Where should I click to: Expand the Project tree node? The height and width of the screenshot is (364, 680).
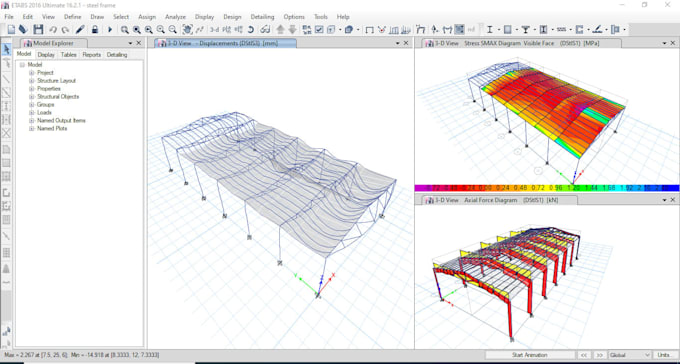[32, 72]
